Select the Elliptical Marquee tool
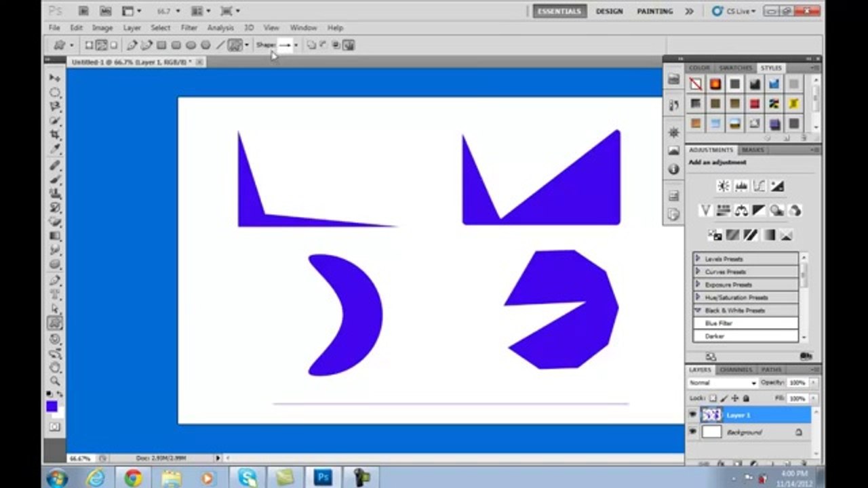This screenshot has width=868, height=488. [55, 92]
